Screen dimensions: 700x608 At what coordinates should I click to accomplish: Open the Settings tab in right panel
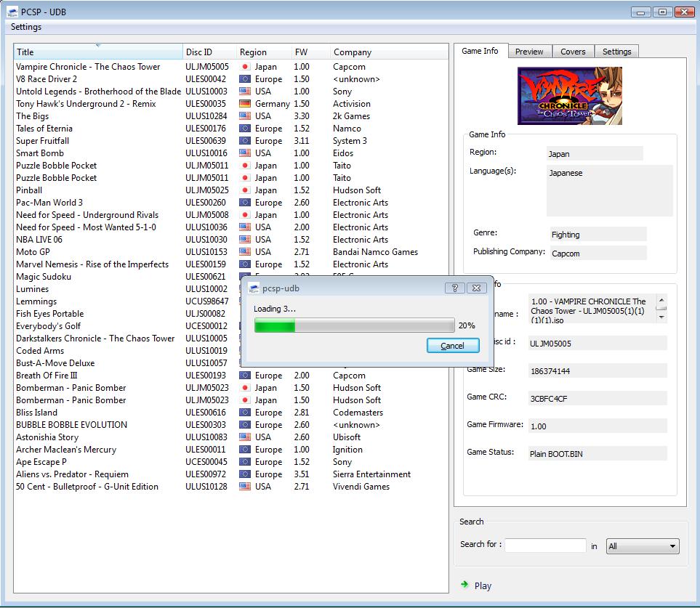[x=616, y=52]
